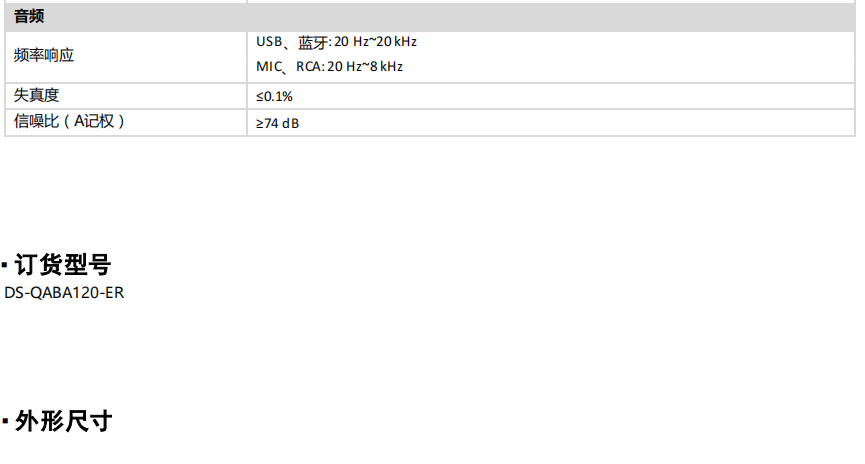Click the ≤0.1% value cell
865x464 pixels.
point(551,96)
